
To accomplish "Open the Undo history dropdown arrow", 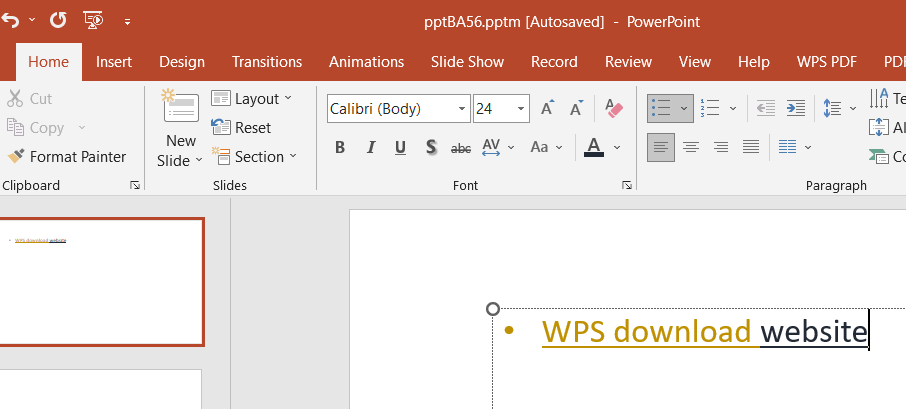I will 32,20.
